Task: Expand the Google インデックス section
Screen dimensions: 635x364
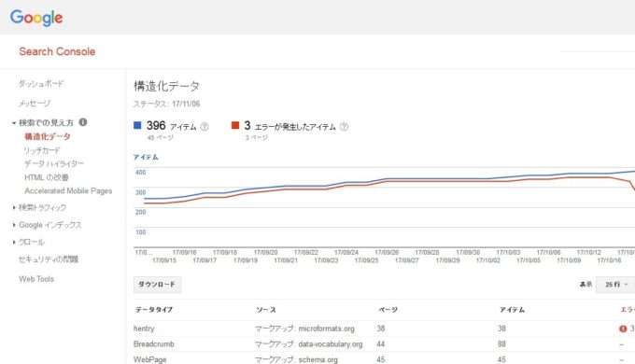Action: pos(14,225)
